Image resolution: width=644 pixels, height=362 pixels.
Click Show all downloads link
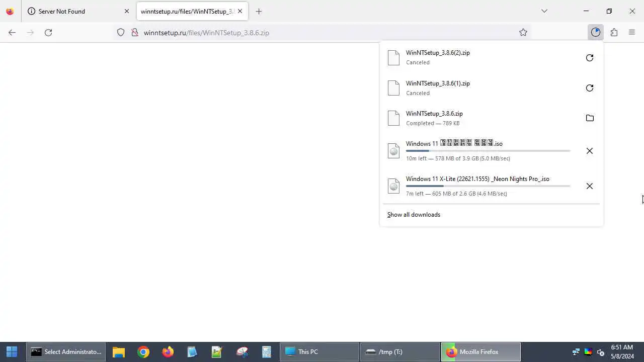414,215
